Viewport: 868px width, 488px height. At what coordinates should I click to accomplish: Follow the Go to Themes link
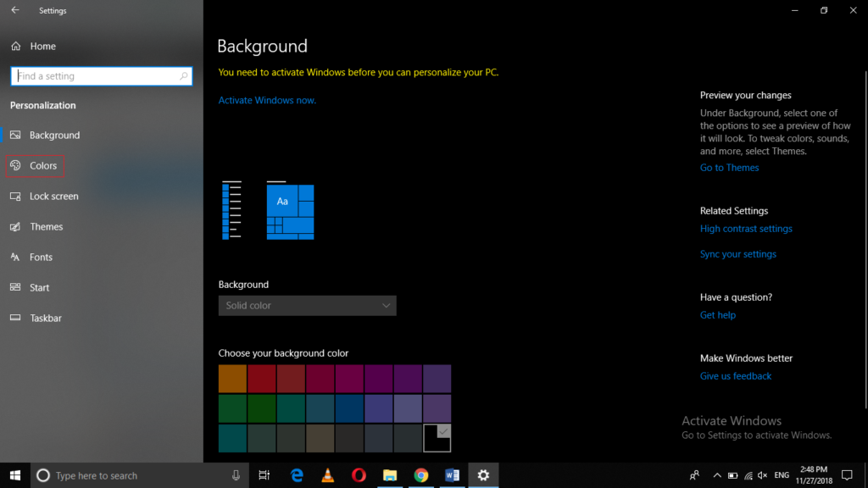[x=729, y=168]
